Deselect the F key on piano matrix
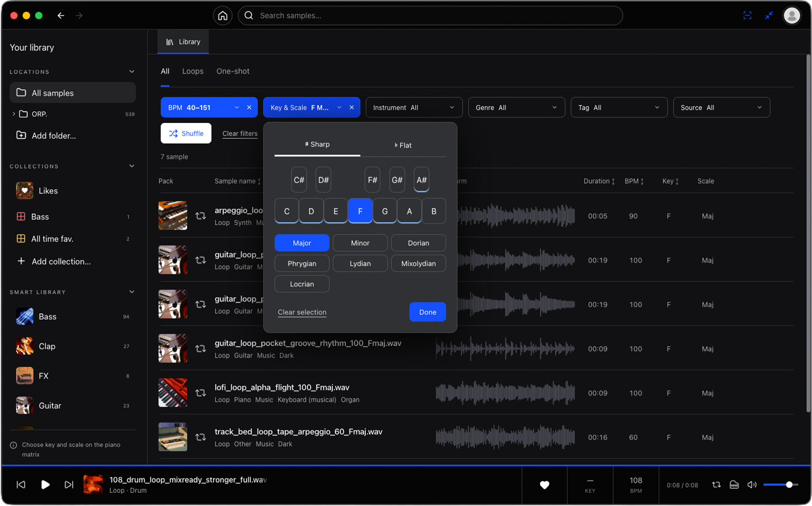This screenshot has height=506, width=812. (360, 211)
